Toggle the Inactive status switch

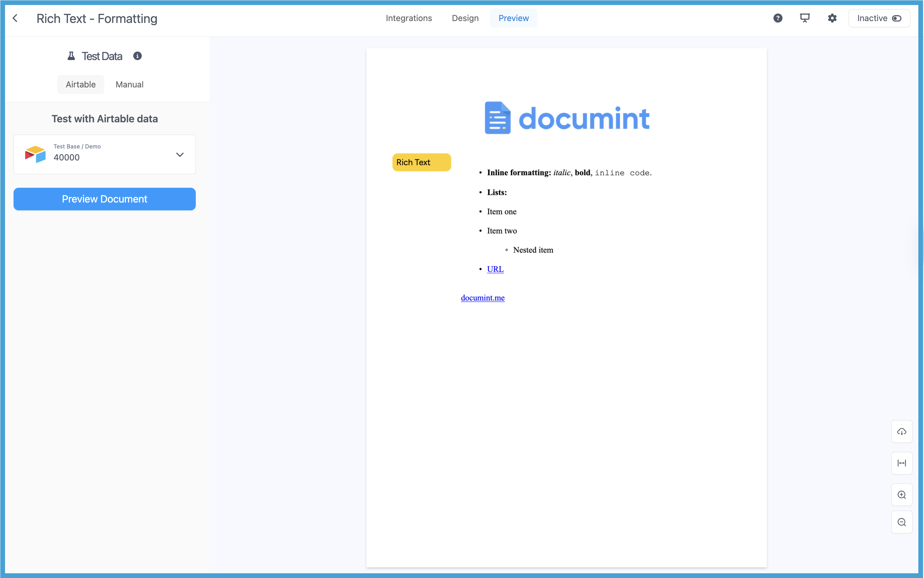(896, 18)
